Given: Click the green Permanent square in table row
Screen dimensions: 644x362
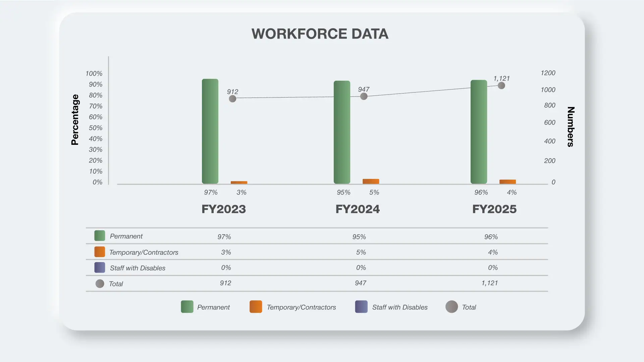Looking at the screenshot, I should click(x=100, y=236).
